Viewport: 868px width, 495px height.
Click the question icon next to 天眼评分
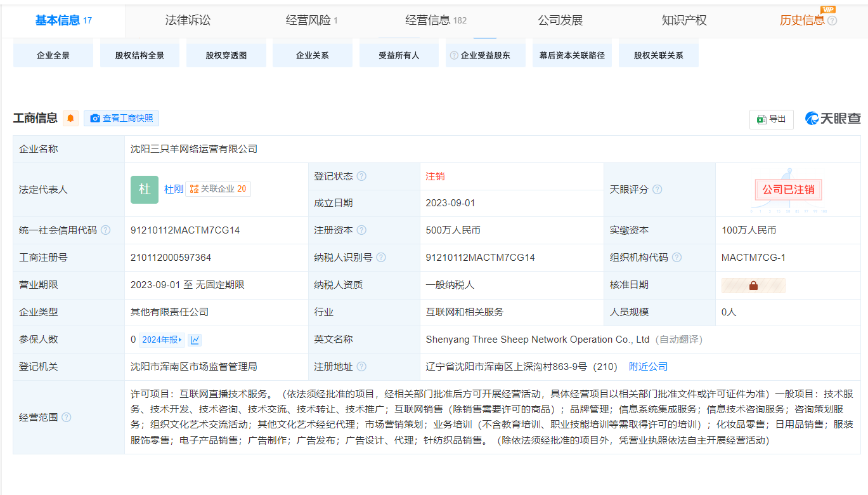click(657, 190)
